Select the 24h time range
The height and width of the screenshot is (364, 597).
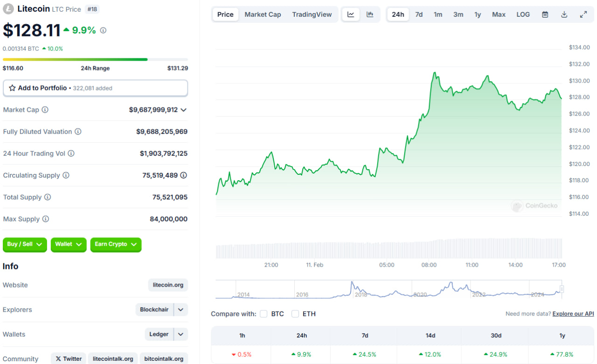tap(398, 14)
